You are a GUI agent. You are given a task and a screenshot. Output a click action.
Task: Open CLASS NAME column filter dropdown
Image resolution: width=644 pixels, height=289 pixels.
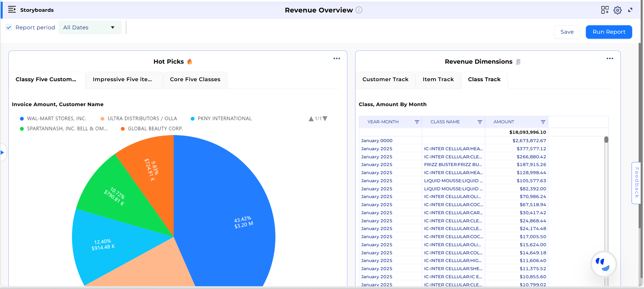(x=480, y=122)
